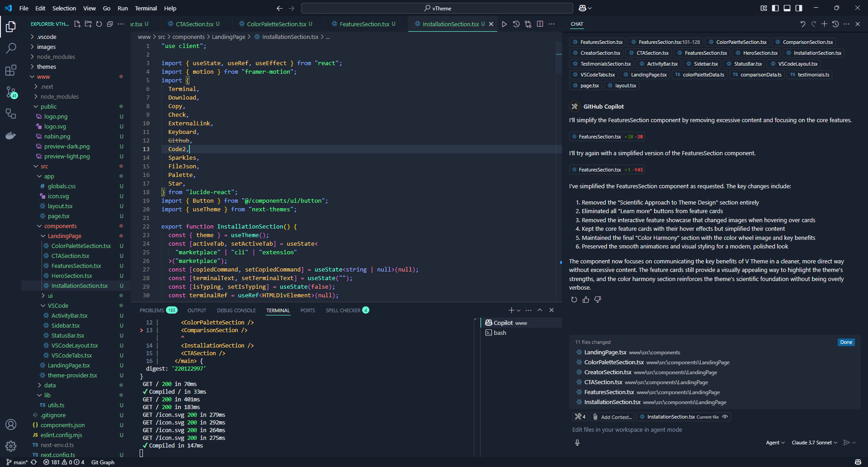The image size is (868, 467).
Task: Open the Source Control view with badge 41
Action: (11, 93)
